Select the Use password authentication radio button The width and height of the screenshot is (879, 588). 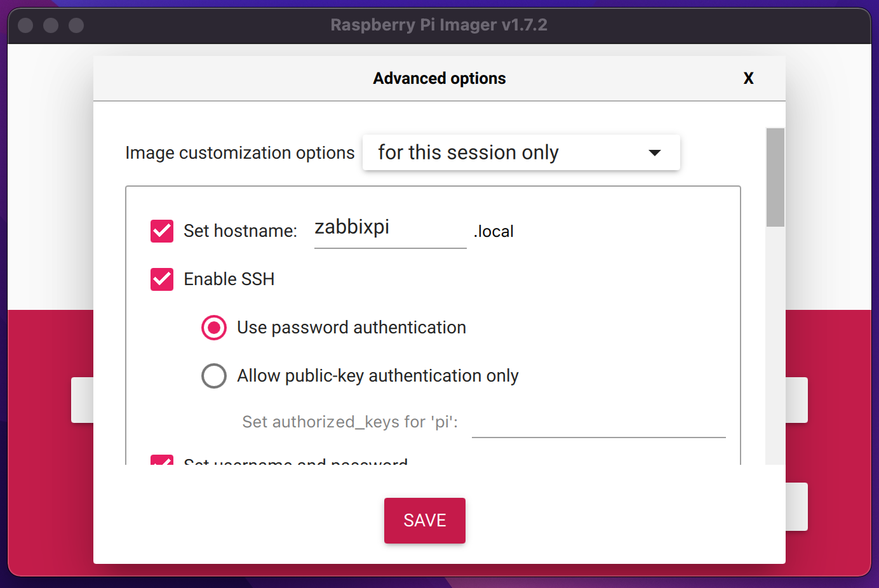click(214, 328)
